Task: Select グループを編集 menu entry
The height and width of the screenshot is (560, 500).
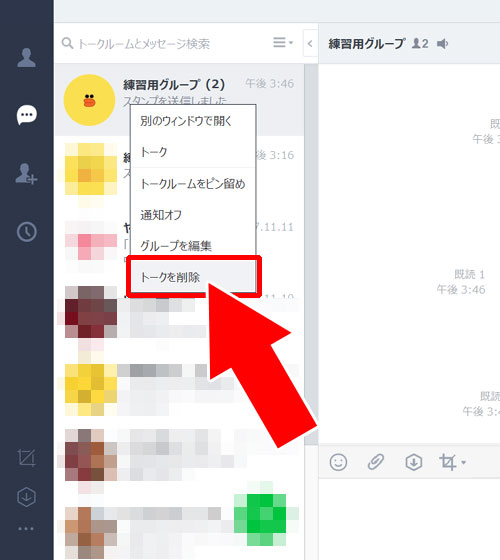Action: [193, 246]
